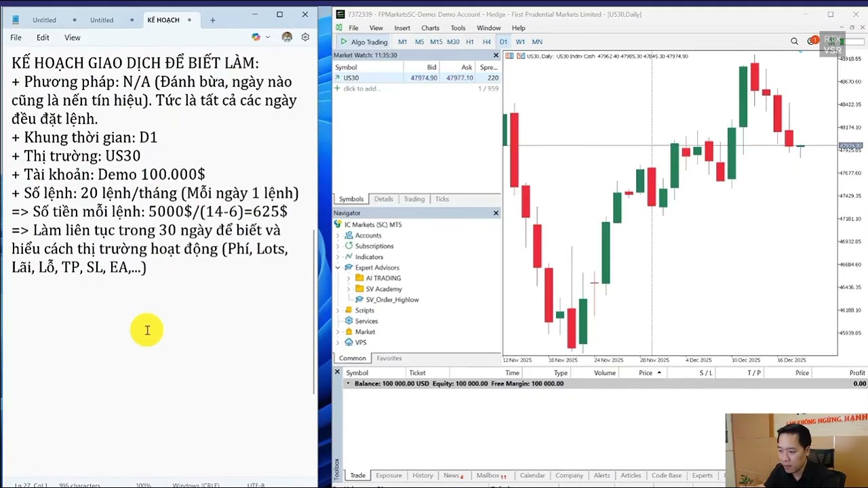Close the Toolbox panel
The width and height of the screenshot is (868, 488).
[x=337, y=372]
